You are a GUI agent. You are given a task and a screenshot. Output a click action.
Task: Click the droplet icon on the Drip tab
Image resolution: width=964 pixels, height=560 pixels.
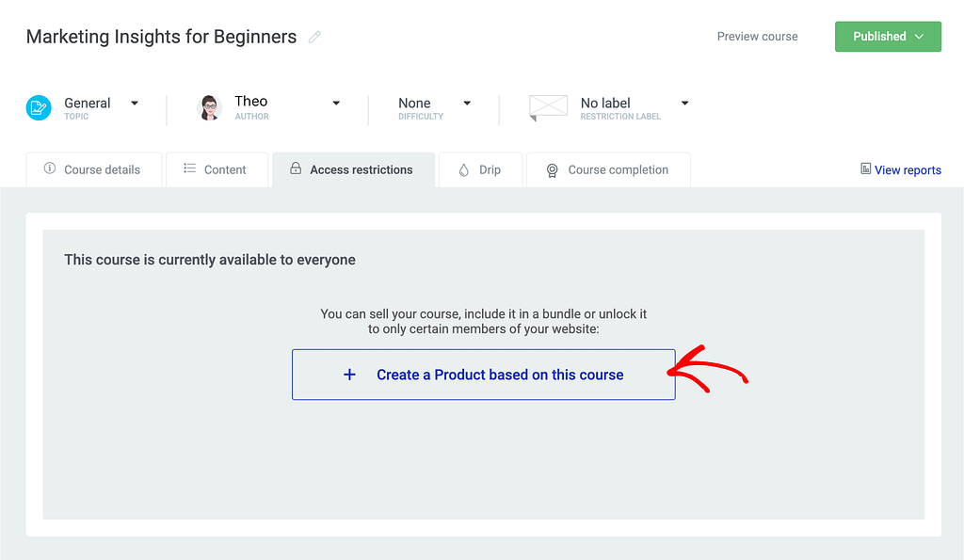[x=463, y=170]
